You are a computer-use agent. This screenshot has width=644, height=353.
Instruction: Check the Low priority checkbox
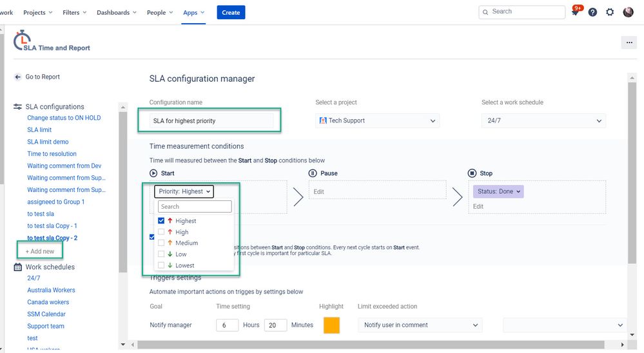pos(161,254)
